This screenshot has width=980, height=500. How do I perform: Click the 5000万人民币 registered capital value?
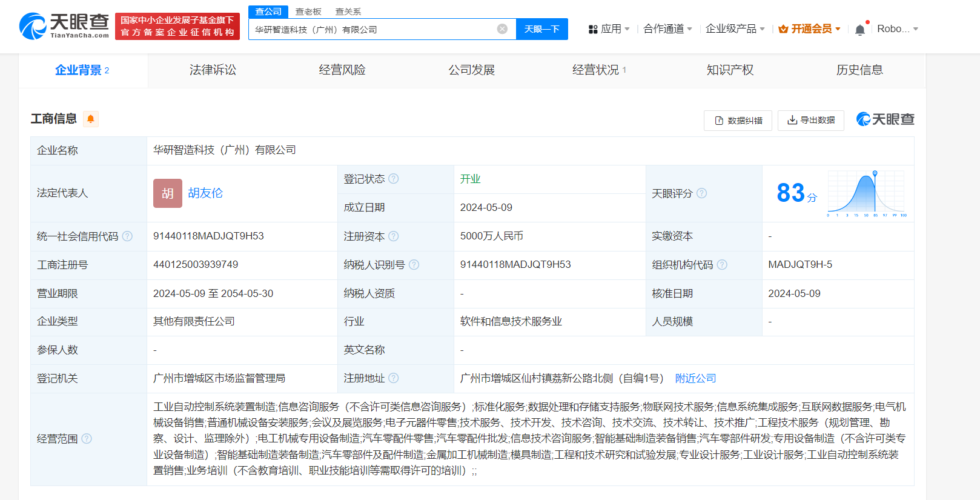492,236
